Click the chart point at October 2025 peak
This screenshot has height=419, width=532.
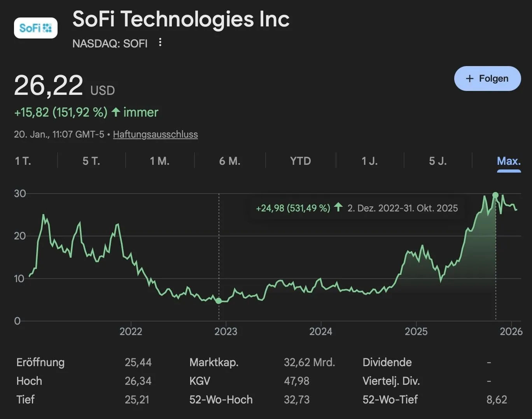pyautogui.click(x=495, y=195)
